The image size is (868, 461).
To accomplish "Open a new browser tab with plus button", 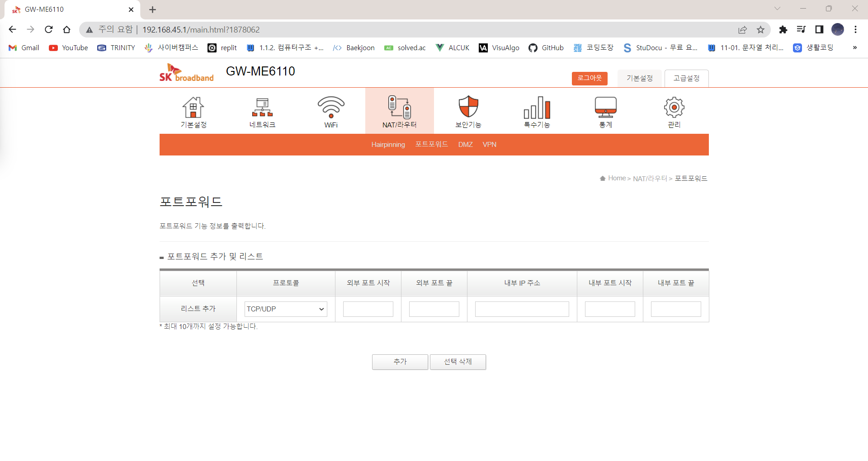I will tap(152, 9).
